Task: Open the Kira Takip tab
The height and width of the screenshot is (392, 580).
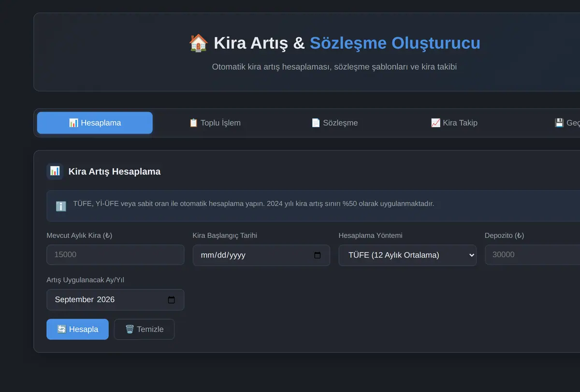Action: tap(454, 123)
